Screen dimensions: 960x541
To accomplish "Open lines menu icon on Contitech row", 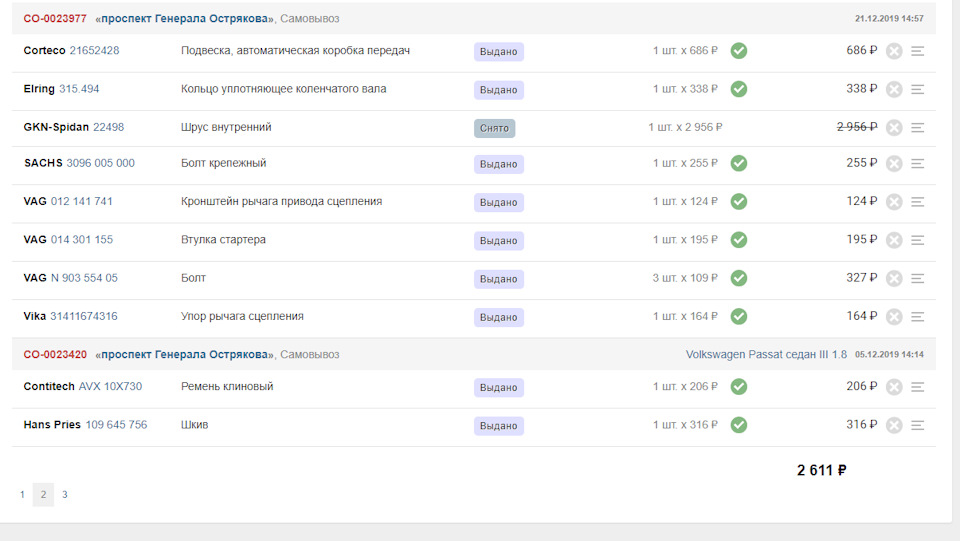I will tap(918, 387).
